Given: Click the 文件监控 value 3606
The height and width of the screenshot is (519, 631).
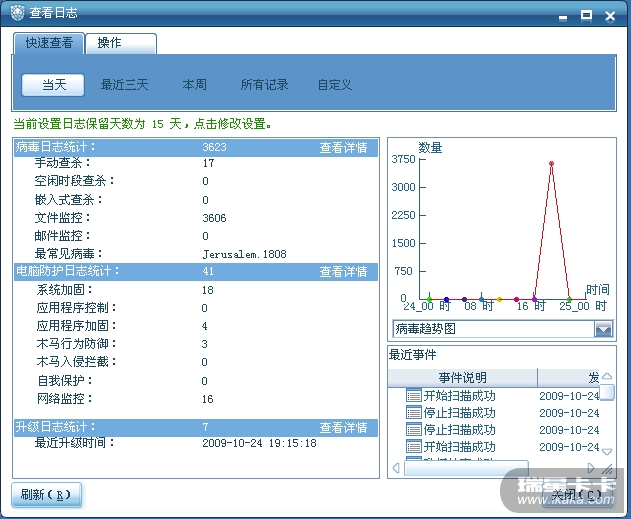Looking at the screenshot, I should [x=214, y=218].
